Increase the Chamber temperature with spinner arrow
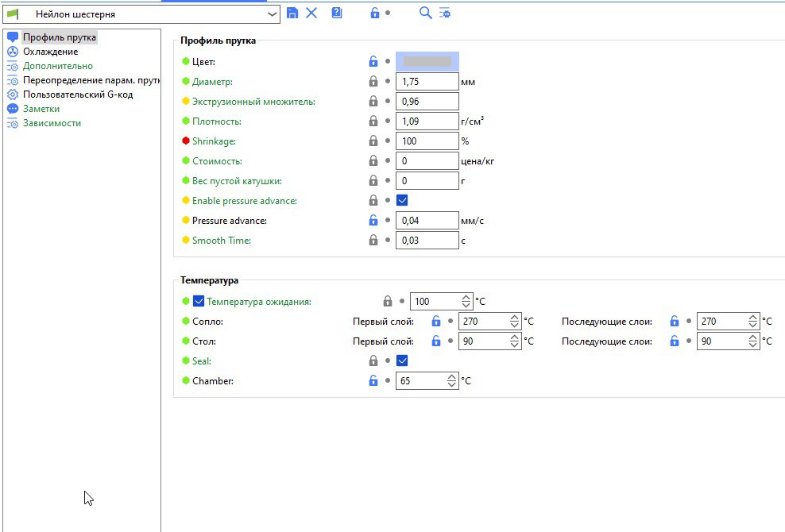 452,377
